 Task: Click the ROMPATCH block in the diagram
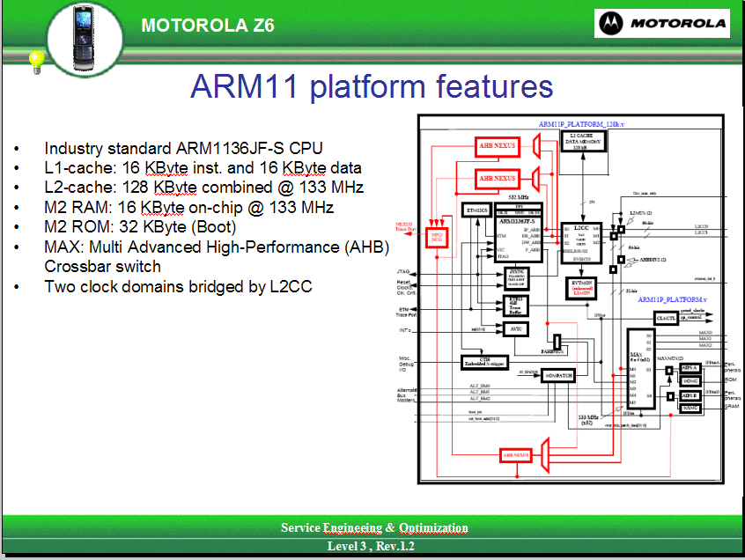[x=558, y=376]
